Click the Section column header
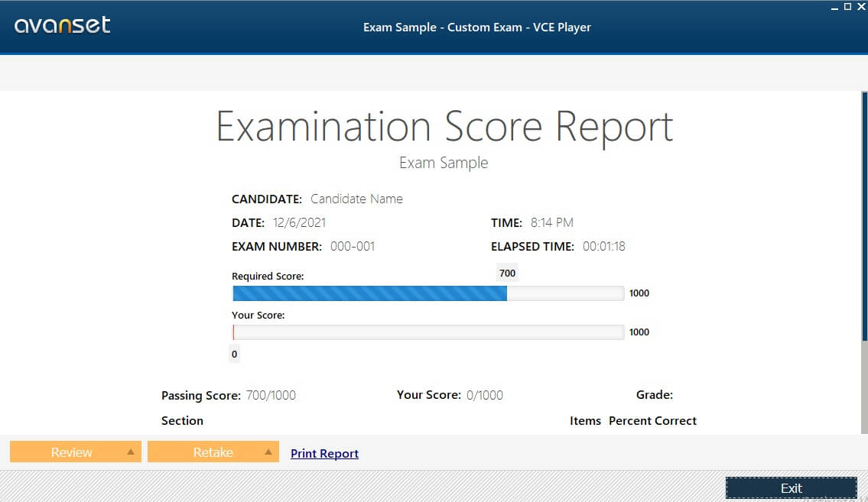 tap(182, 421)
